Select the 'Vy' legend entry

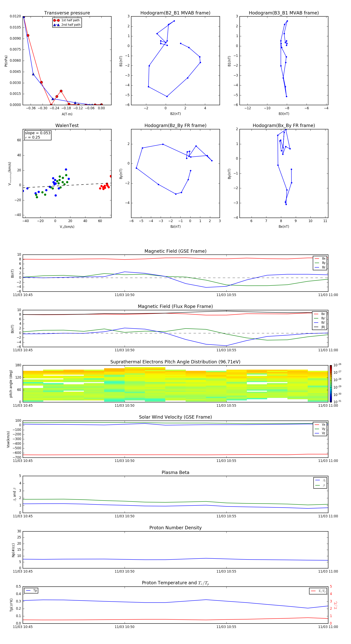[x=320, y=429]
